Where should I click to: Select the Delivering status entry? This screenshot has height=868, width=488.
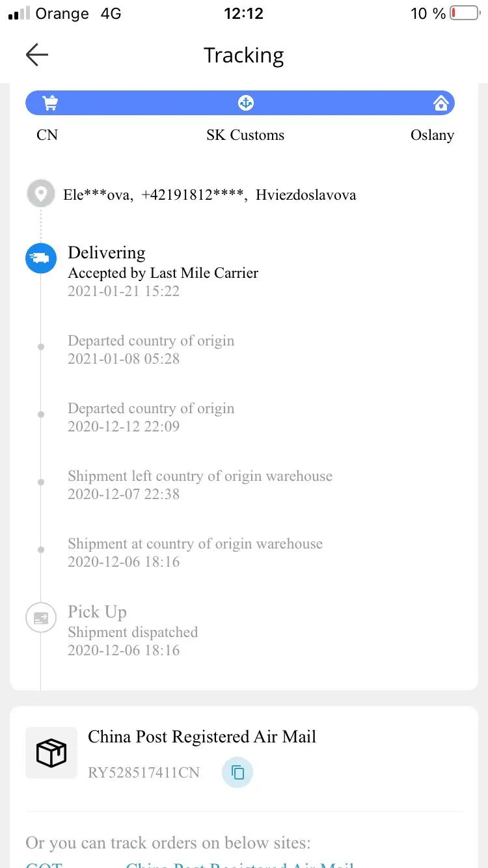(163, 271)
